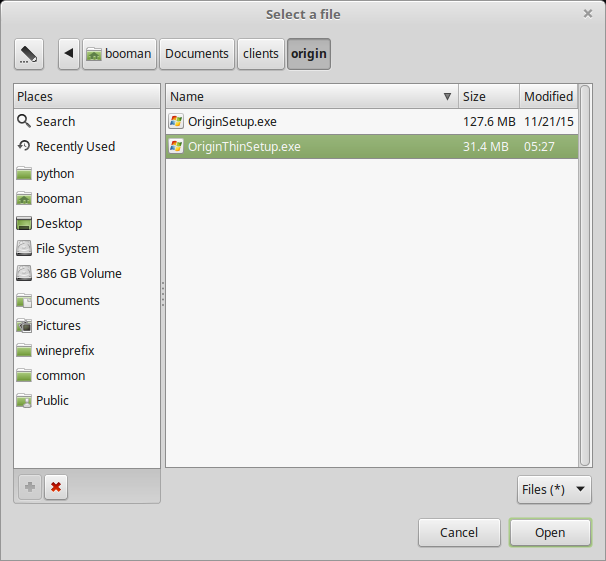The width and height of the screenshot is (606, 561).
Task: Open the selected file
Action: click(550, 532)
